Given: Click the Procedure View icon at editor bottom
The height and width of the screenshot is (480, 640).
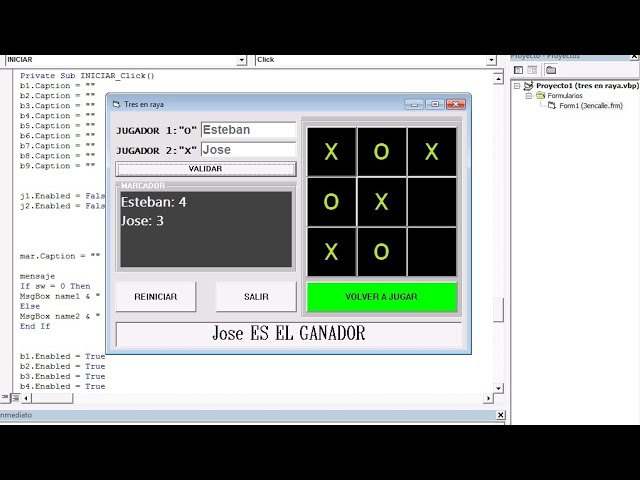Looking at the screenshot, I should point(4,398).
